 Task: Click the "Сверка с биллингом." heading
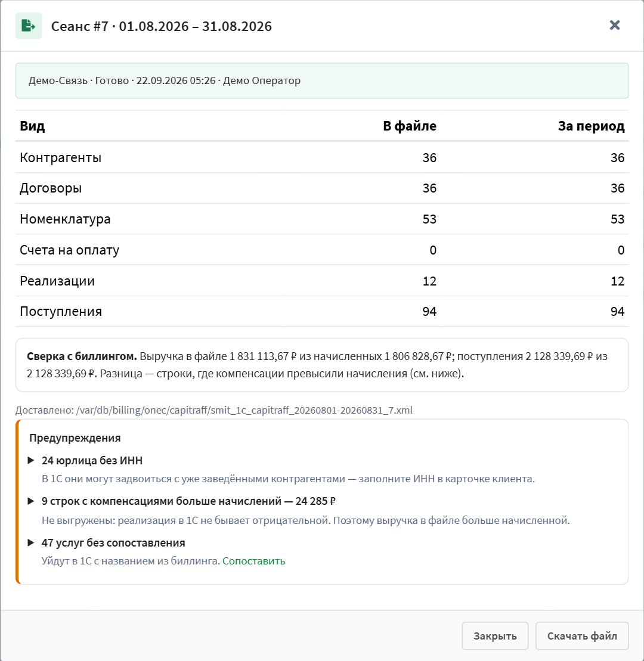click(82, 356)
